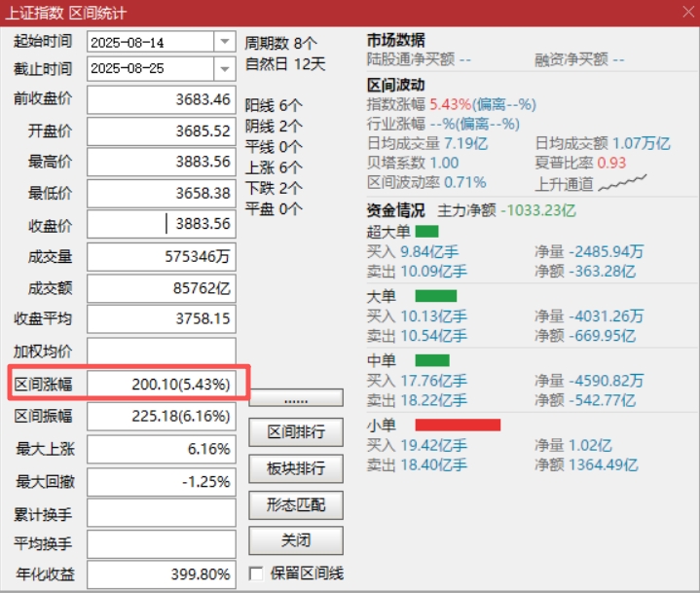Click the …… ellipsis button

point(296,397)
